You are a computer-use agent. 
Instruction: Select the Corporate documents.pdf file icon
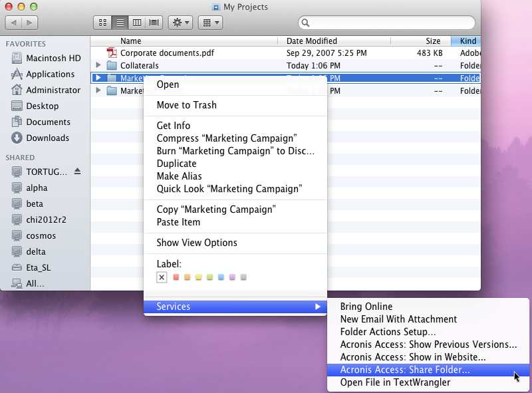tap(112, 53)
